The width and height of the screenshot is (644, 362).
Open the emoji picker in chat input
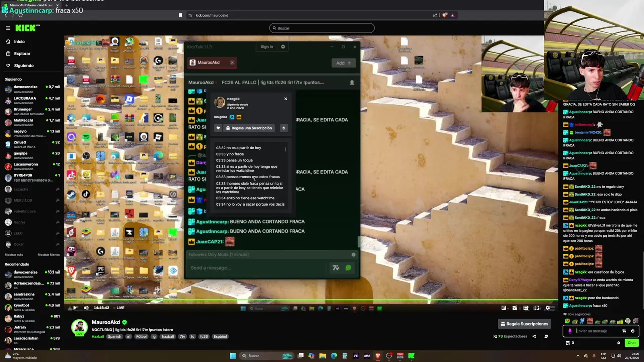633,331
